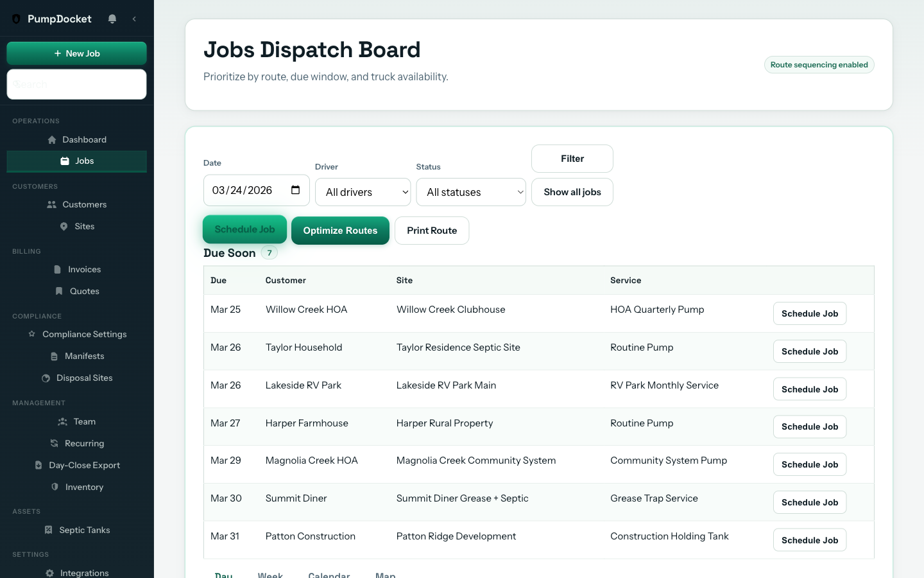Switch to the Week tab
Viewport: 924px width, 578px height.
click(270, 575)
